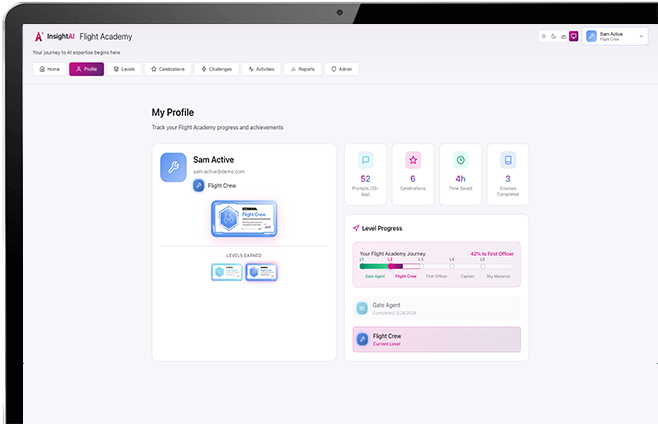Open the Admin section

click(341, 69)
